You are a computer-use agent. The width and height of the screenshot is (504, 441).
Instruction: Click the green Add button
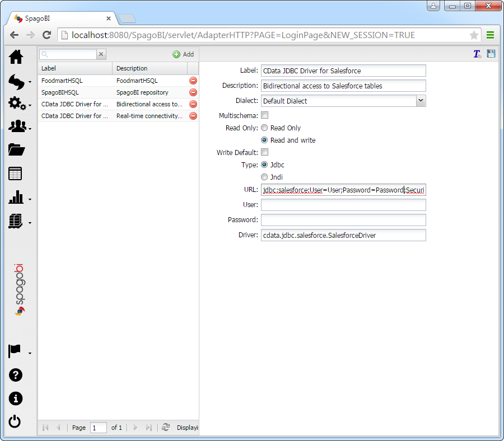(x=183, y=54)
